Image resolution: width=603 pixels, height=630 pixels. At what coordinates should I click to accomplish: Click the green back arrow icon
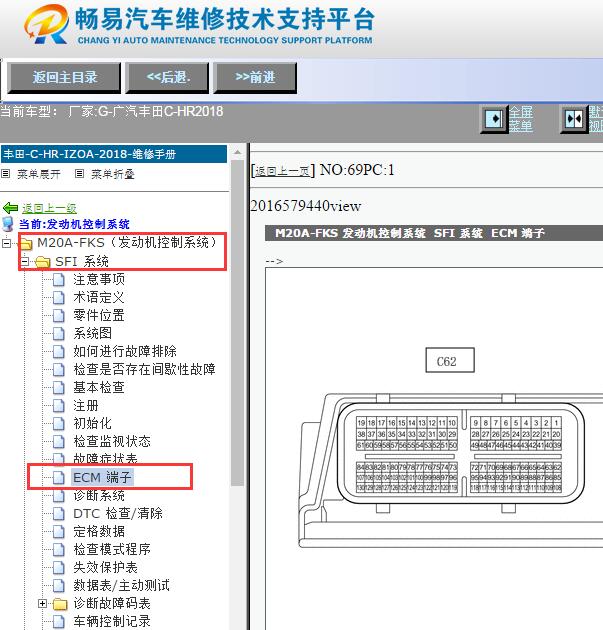pos(10,208)
